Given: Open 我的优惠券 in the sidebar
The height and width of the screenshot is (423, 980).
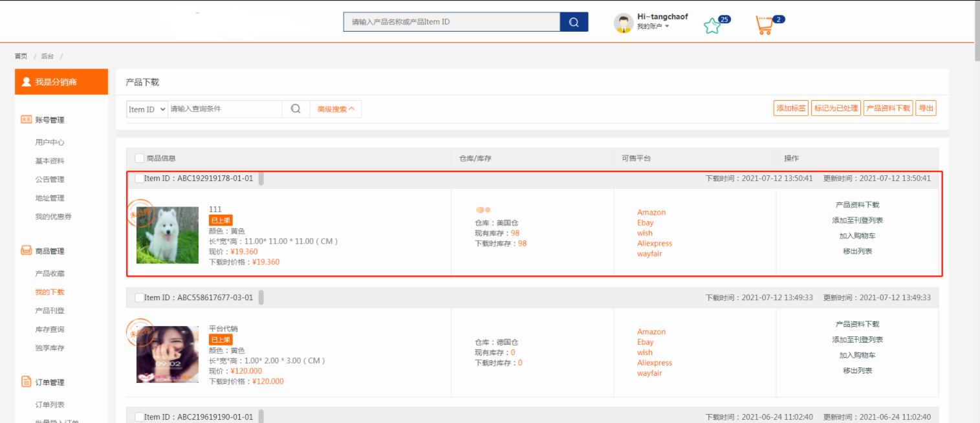Looking at the screenshot, I should (53, 217).
